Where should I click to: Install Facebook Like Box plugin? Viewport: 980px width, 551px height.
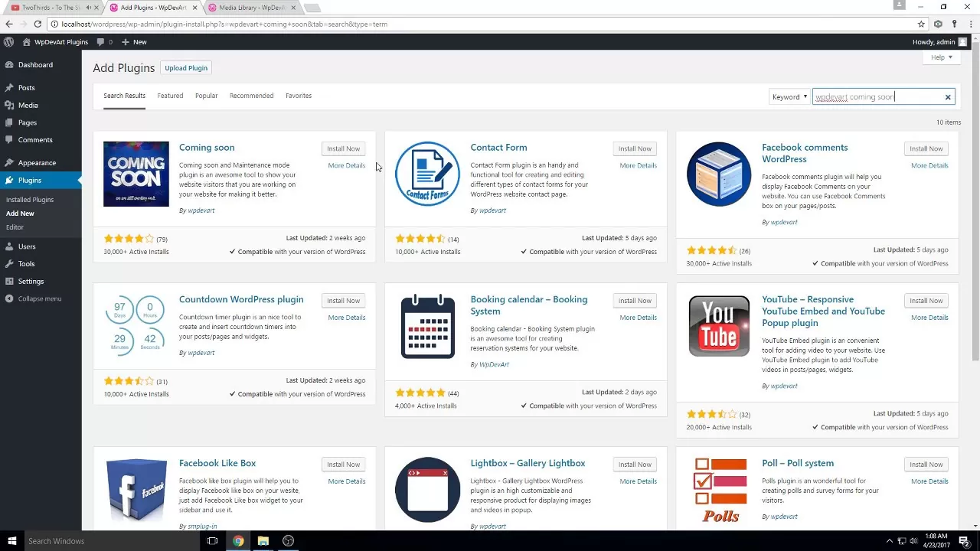[x=343, y=465]
